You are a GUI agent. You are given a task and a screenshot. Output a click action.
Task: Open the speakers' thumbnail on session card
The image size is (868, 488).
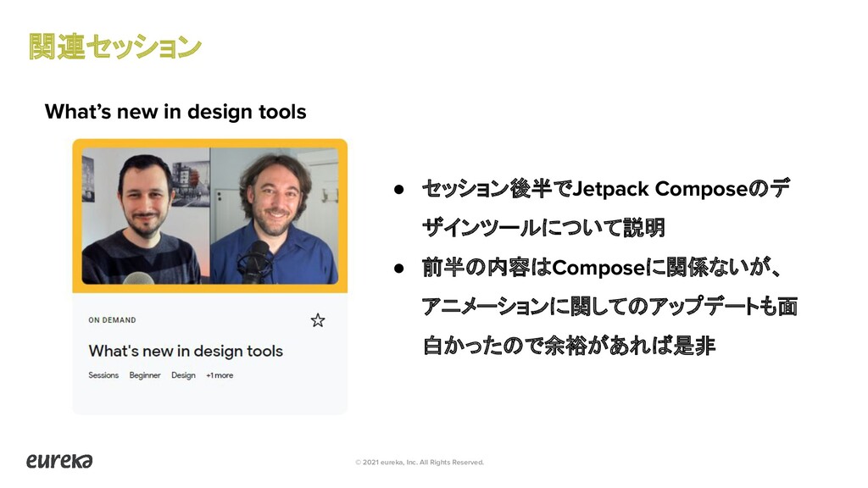coord(210,216)
